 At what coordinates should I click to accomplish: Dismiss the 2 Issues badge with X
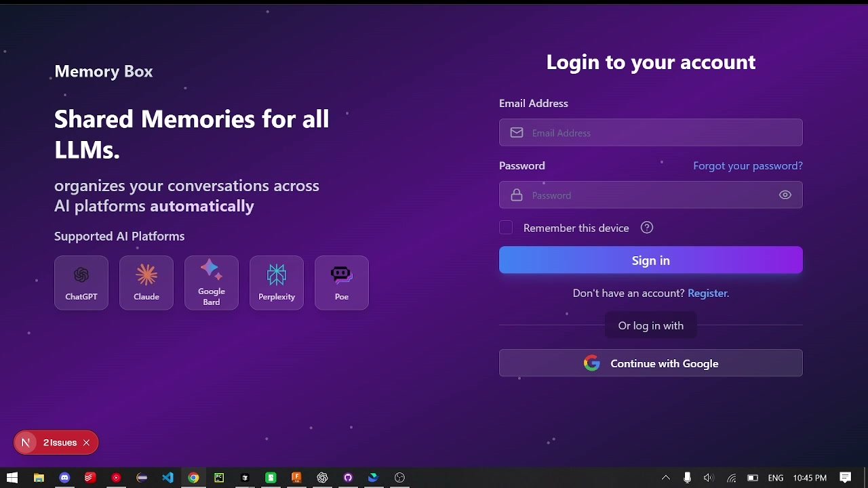tap(86, 443)
